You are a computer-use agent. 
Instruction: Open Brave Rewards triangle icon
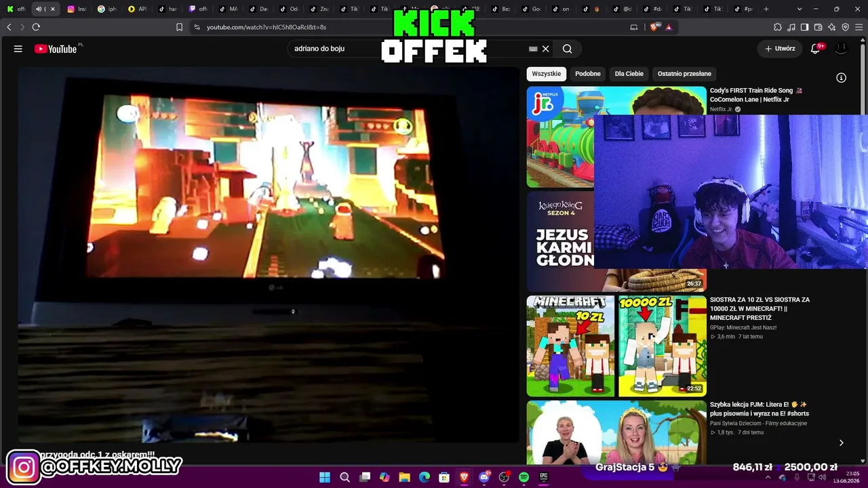coord(669,27)
